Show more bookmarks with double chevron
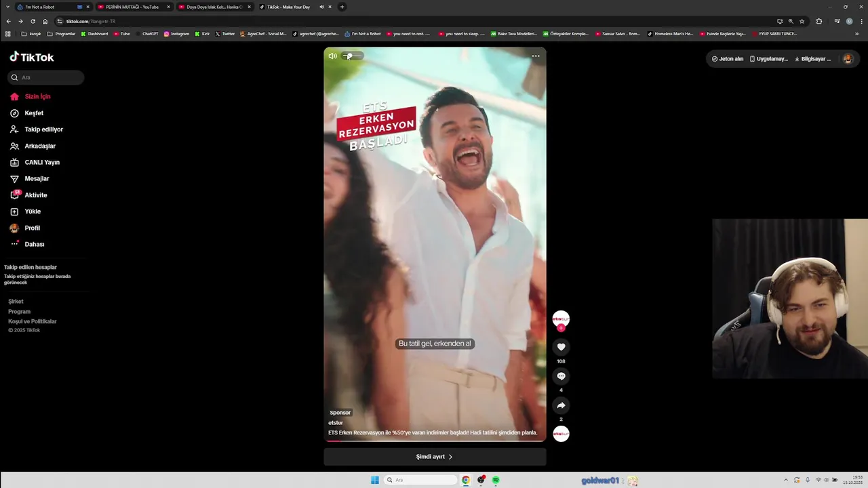 [x=856, y=34]
